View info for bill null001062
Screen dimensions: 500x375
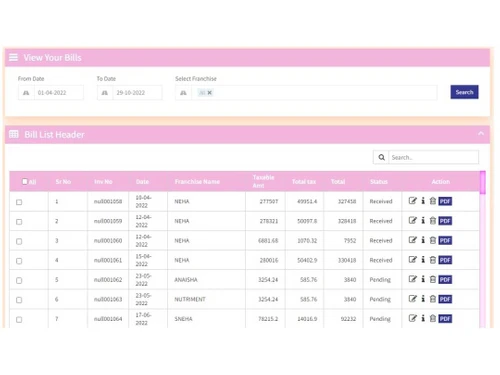tap(423, 279)
